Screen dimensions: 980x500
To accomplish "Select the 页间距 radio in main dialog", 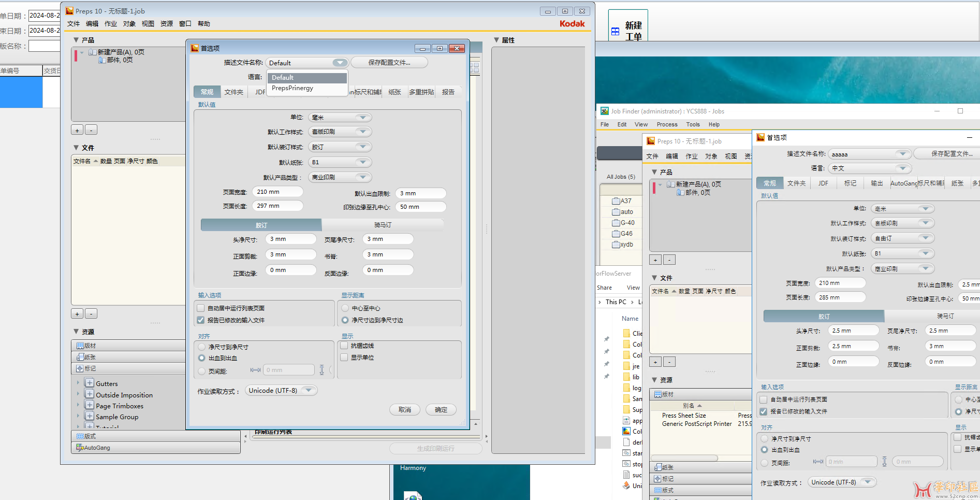I will [x=202, y=371].
